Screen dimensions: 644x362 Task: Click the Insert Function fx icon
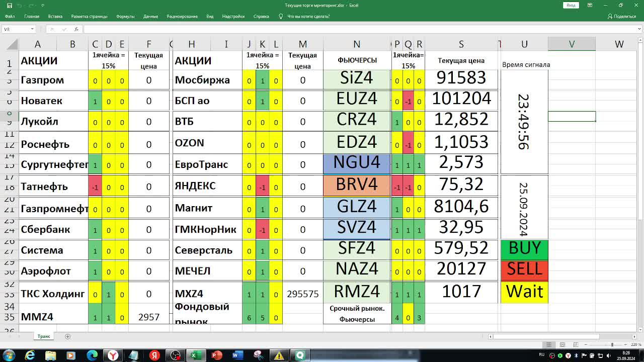[76, 29]
